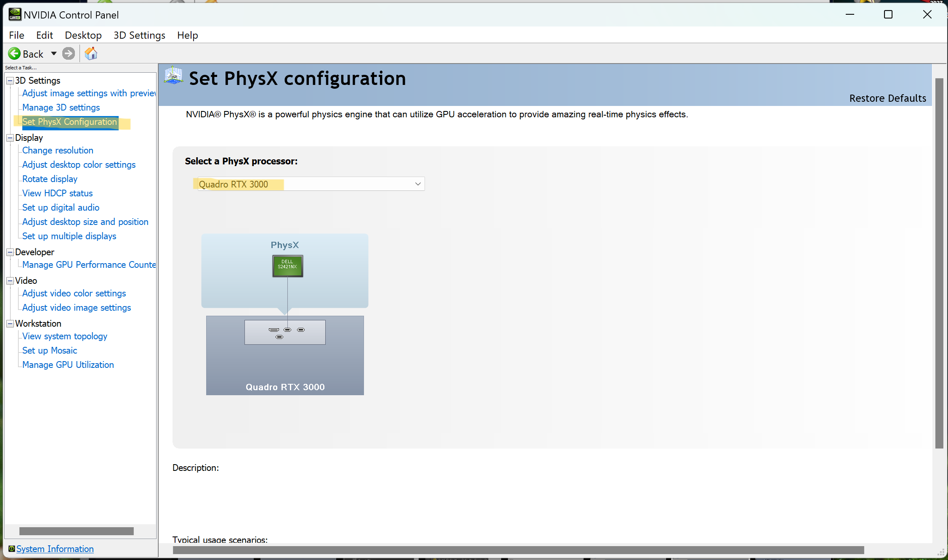
Task: Open the 3D Settings menu
Action: [x=139, y=35]
